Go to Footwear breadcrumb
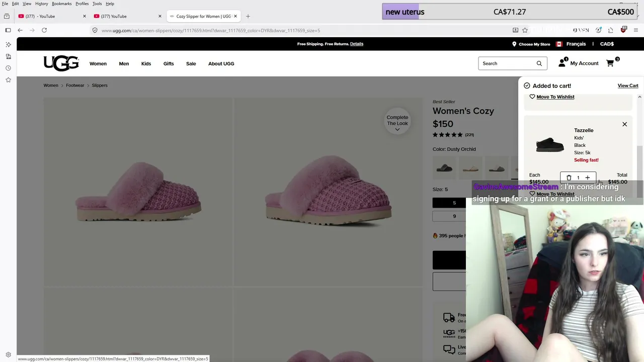 75,85
